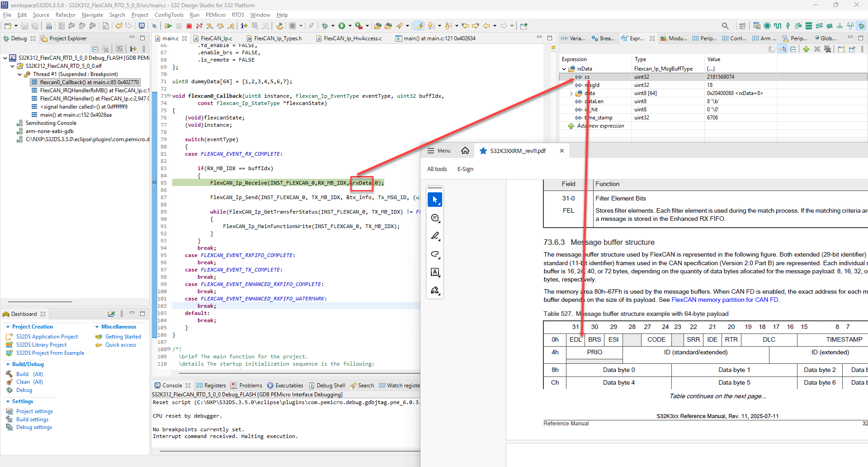Switch to the FlexCAN_Ip_Types.h editor tab
This screenshot has height=467, width=868.
click(274, 38)
